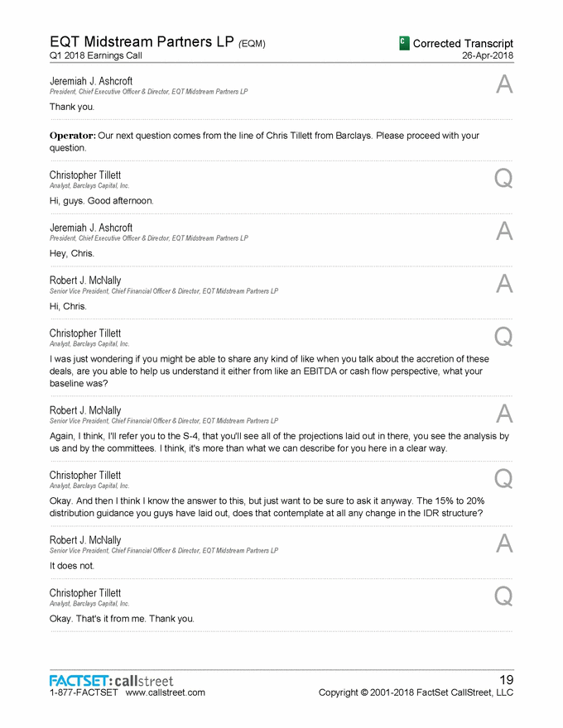
Task: Click the FactSet callstreet logo
Action: tap(111, 680)
